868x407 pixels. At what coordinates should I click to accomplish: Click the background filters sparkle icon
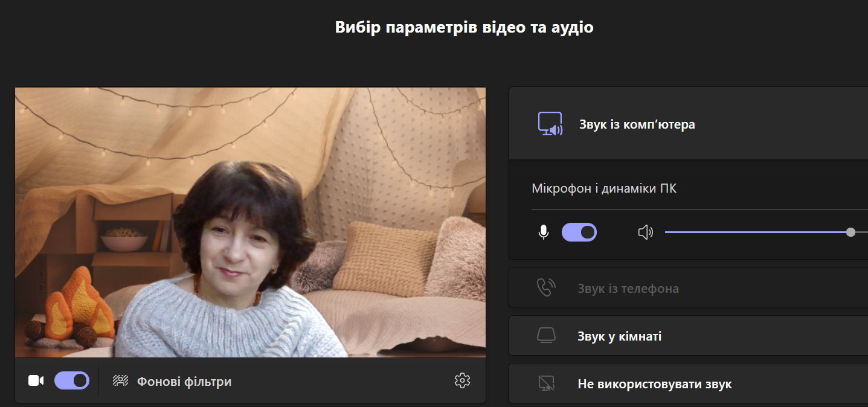tap(121, 380)
